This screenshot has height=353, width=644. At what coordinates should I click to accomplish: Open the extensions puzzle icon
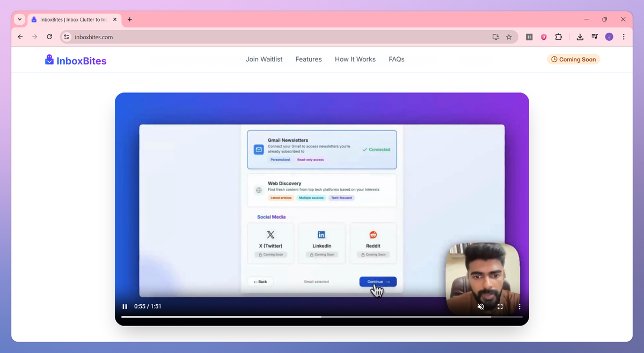pos(559,37)
